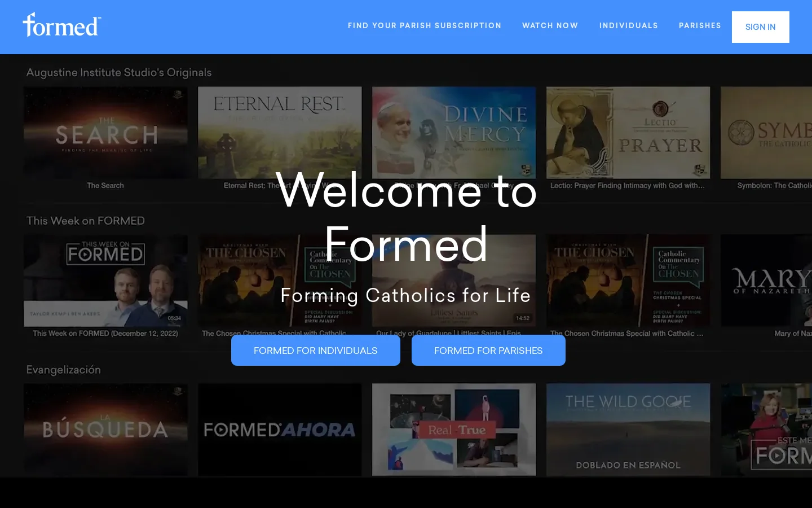Open the Real True thumbnail

tap(454, 430)
